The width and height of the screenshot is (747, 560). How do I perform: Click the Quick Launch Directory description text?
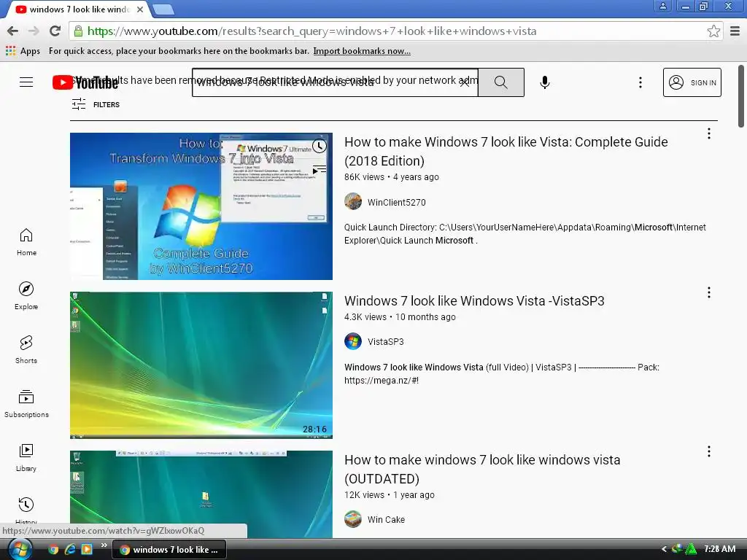tap(525, 234)
